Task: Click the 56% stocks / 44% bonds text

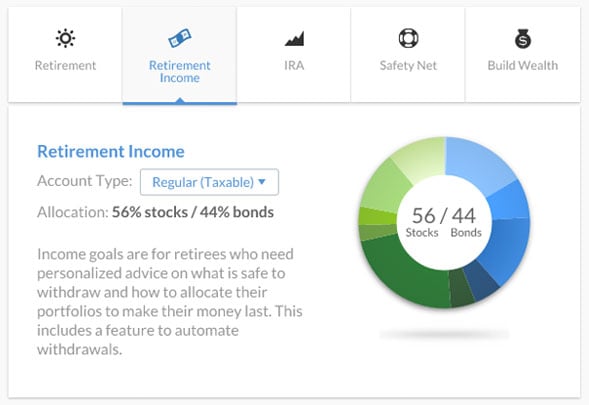Action: [193, 212]
